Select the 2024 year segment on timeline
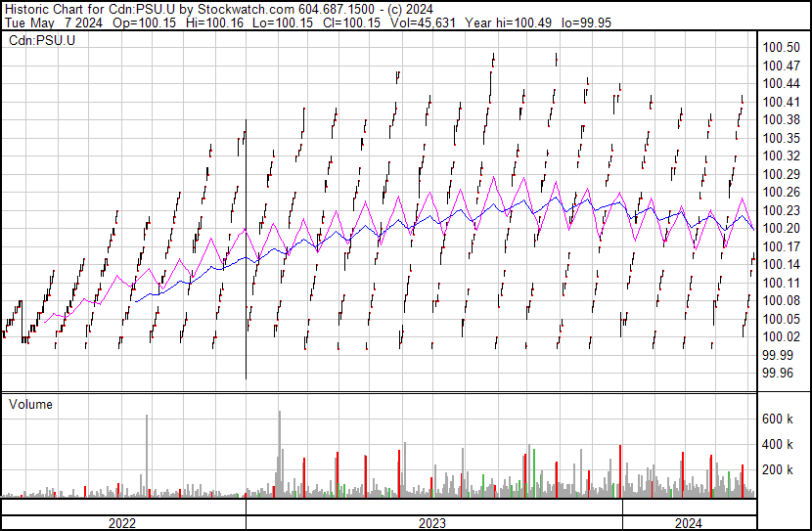This screenshot has width=812, height=531. tap(690, 523)
